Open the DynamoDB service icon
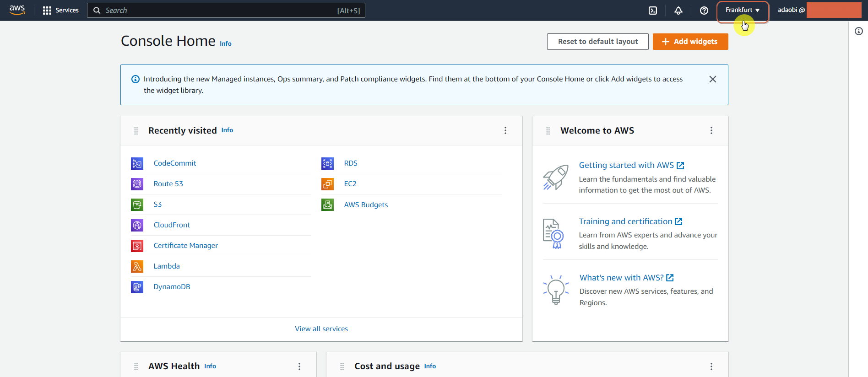 (x=137, y=287)
